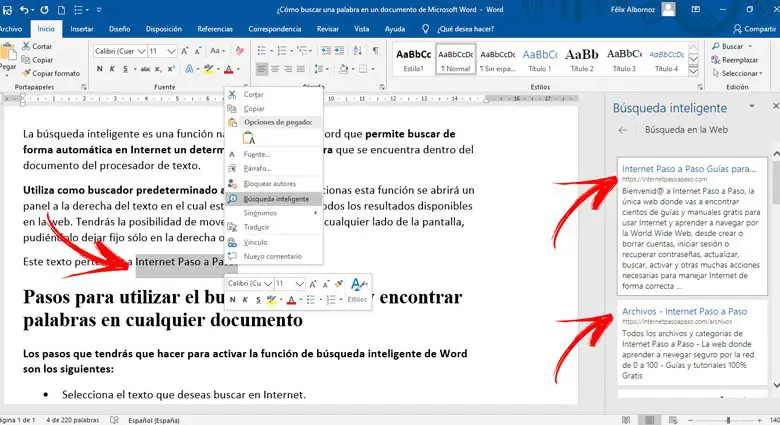Apply Sin espaciado style
The width and height of the screenshot is (780, 425).
pyautogui.click(x=497, y=60)
